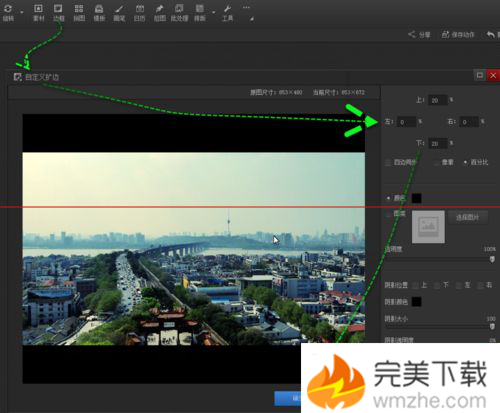
Task: Adjust the 透明度 transparency slider handle
Action: pyautogui.click(x=492, y=259)
